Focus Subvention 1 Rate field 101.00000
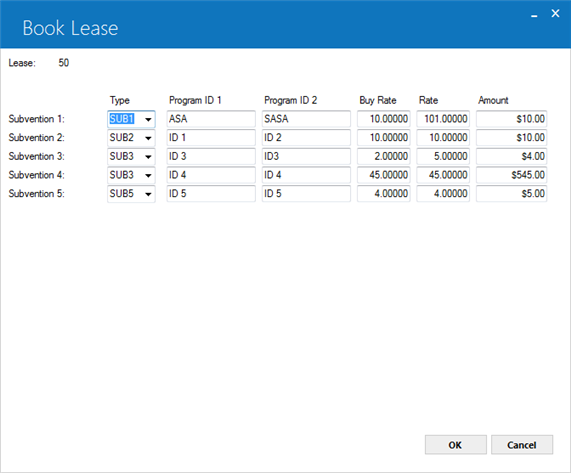The width and height of the screenshot is (571, 473). (443, 119)
